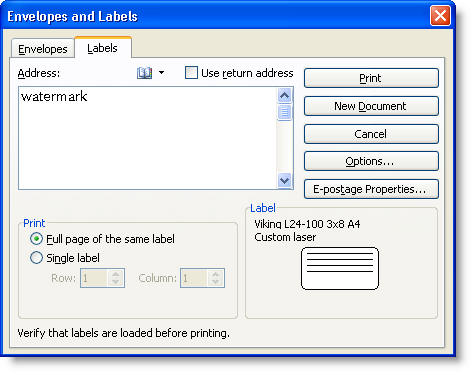474x375 pixels.
Task: Click the address scrollbar down arrow
Action: (284, 181)
